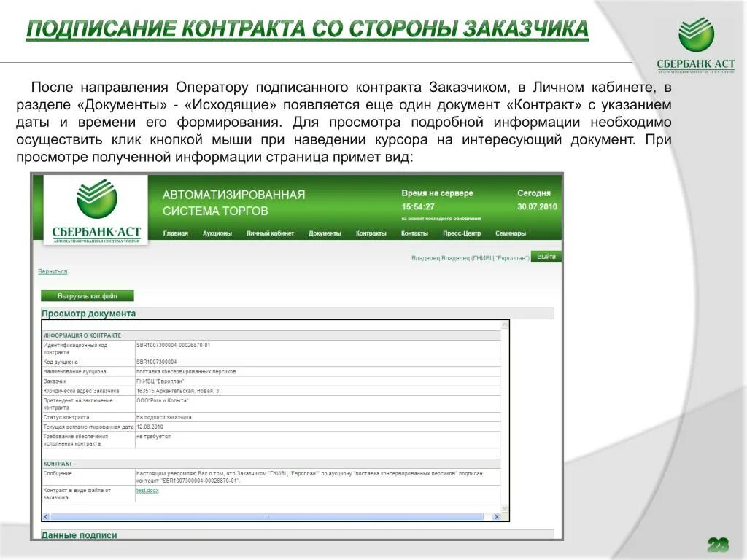This screenshot has height=560, width=747.
Task: Open the Семинары menu item
Action: click(x=511, y=233)
